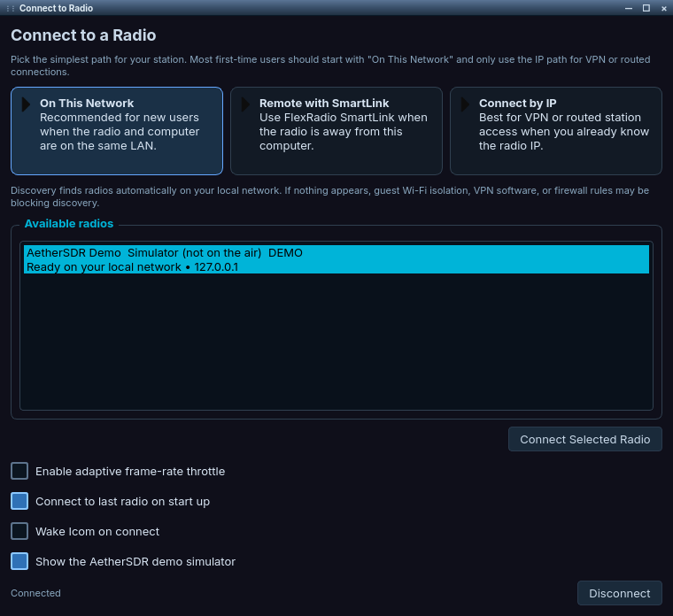Close the Connect to Radio window
Image resolution: width=673 pixels, height=616 pixels.
pyautogui.click(x=663, y=8)
